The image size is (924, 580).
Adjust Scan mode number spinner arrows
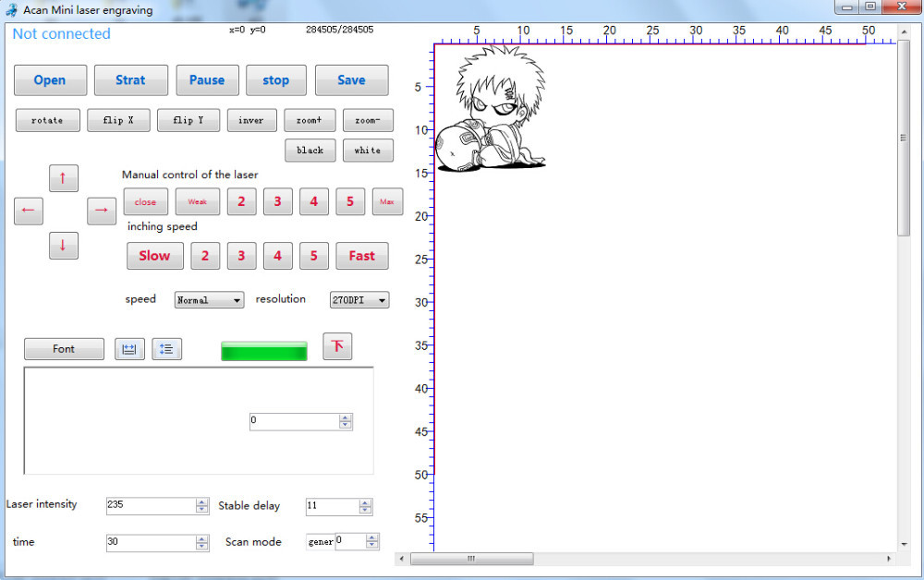[371, 541]
